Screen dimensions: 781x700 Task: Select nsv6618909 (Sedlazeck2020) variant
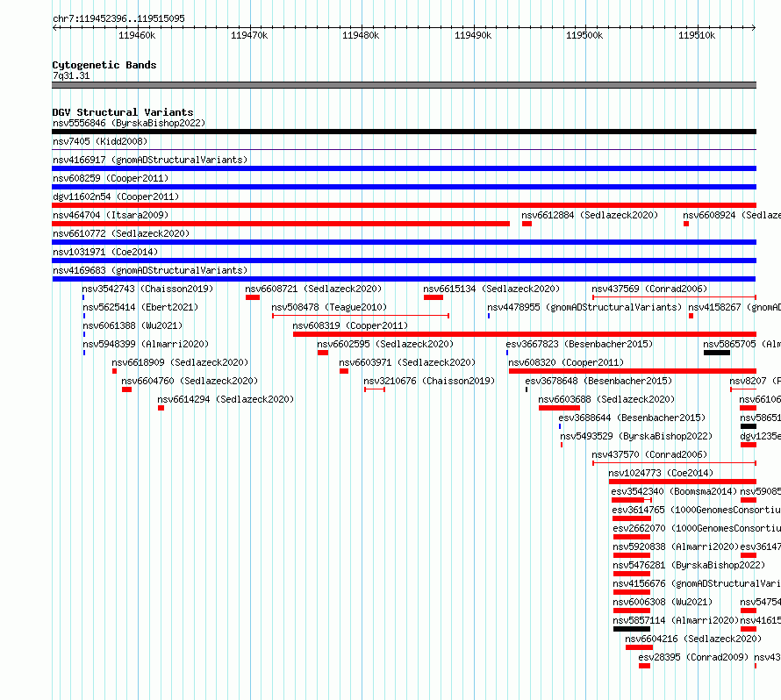pyautogui.click(x=180, y=362)
